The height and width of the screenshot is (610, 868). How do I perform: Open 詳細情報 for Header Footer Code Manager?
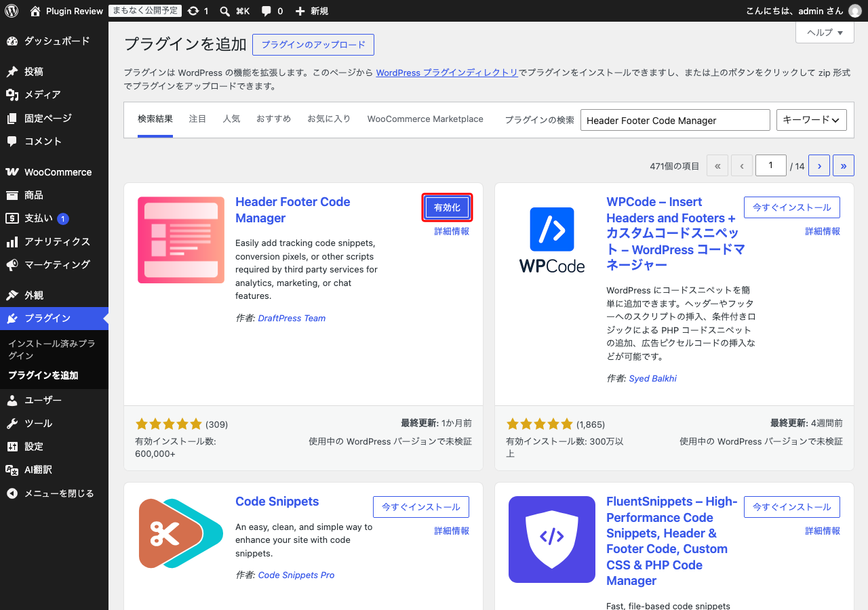coord(452,231)
